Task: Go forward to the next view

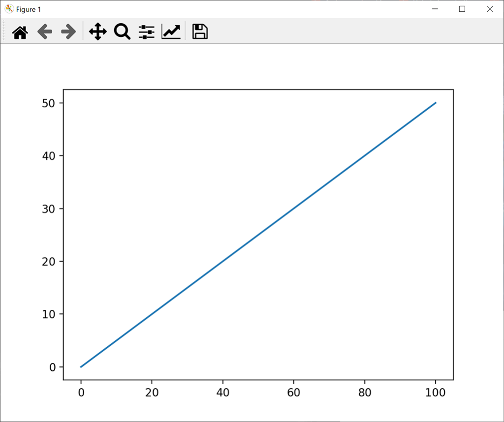Action: 68,32
